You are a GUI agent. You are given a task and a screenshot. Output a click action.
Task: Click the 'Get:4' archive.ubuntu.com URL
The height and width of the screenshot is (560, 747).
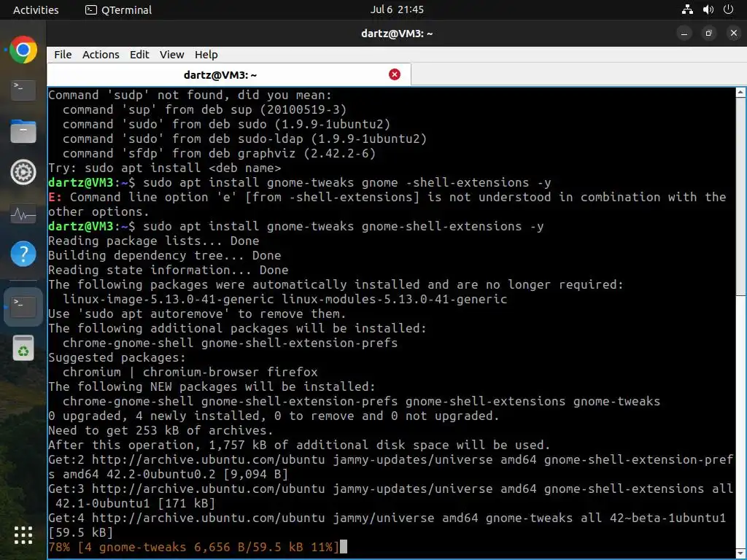[208, 518]
